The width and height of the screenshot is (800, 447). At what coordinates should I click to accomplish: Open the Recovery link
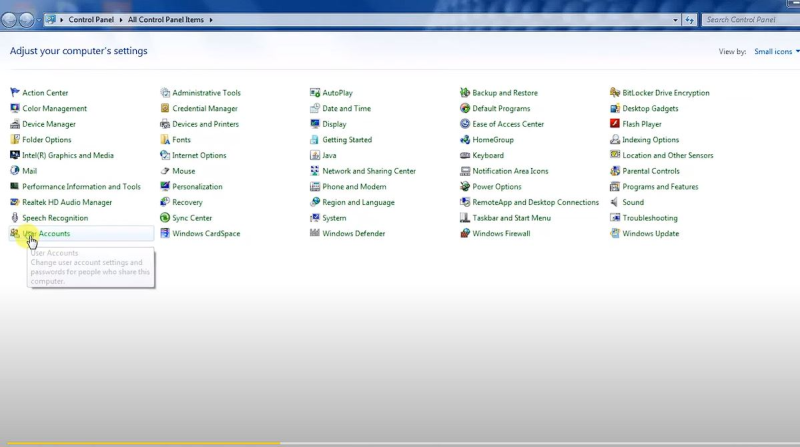[187, 202]
